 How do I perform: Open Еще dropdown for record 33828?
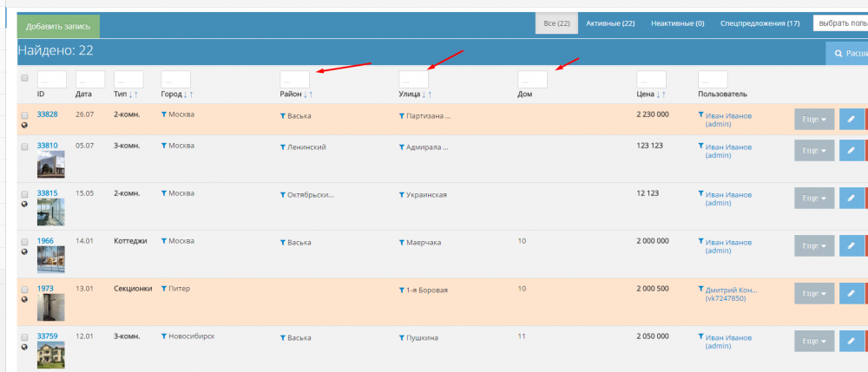point(814,120)
